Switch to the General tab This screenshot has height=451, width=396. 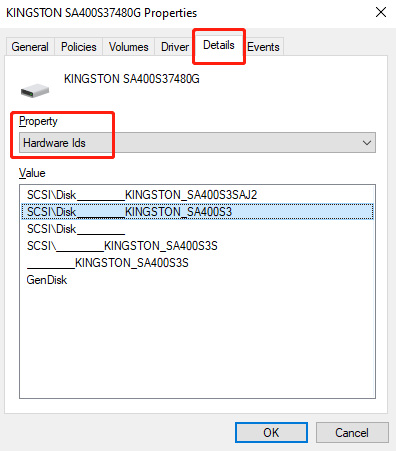pos(30,47)
